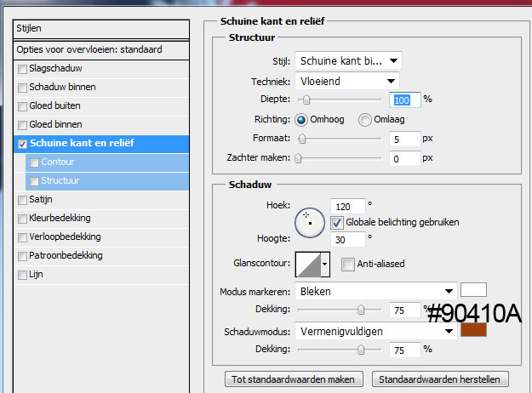Uncheck Schuine kant en reliëf checkbox
Viewport: 532px width, 393px height.
(22, 144)
